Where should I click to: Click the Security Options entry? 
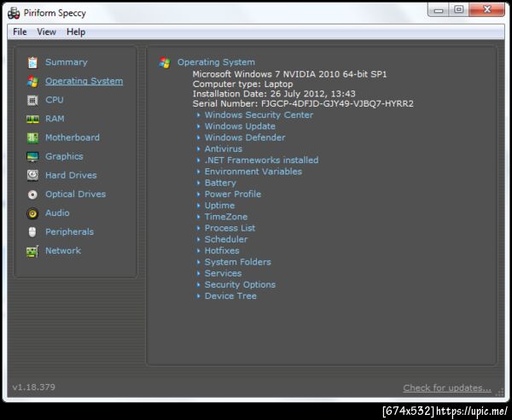tap(240, 285)
